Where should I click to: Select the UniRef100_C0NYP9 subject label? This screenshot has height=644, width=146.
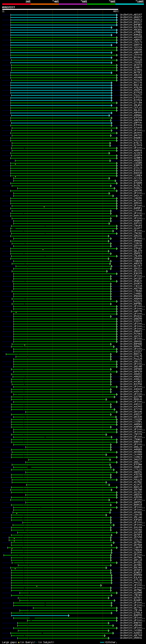click(131, 548)
